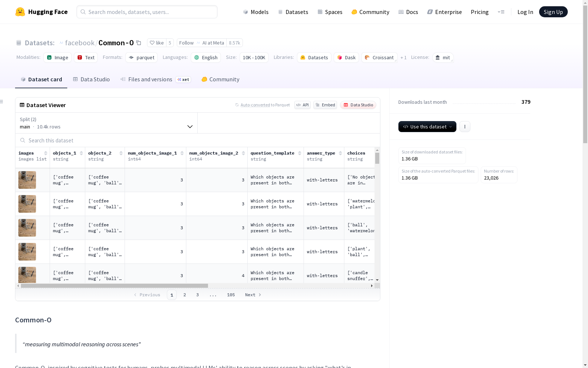Go to Models in the top navigation
This screenshot has width=588, height=368.
[x=256, y=12]
